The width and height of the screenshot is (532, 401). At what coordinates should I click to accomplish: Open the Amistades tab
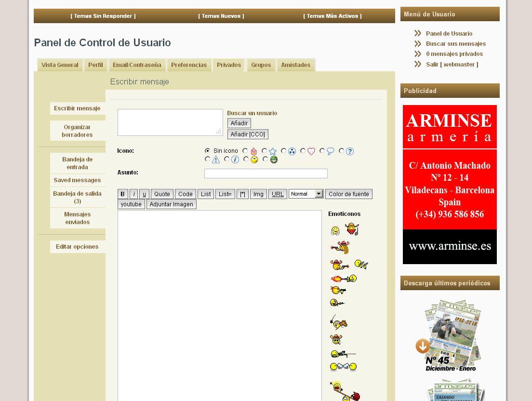(295, 65)
